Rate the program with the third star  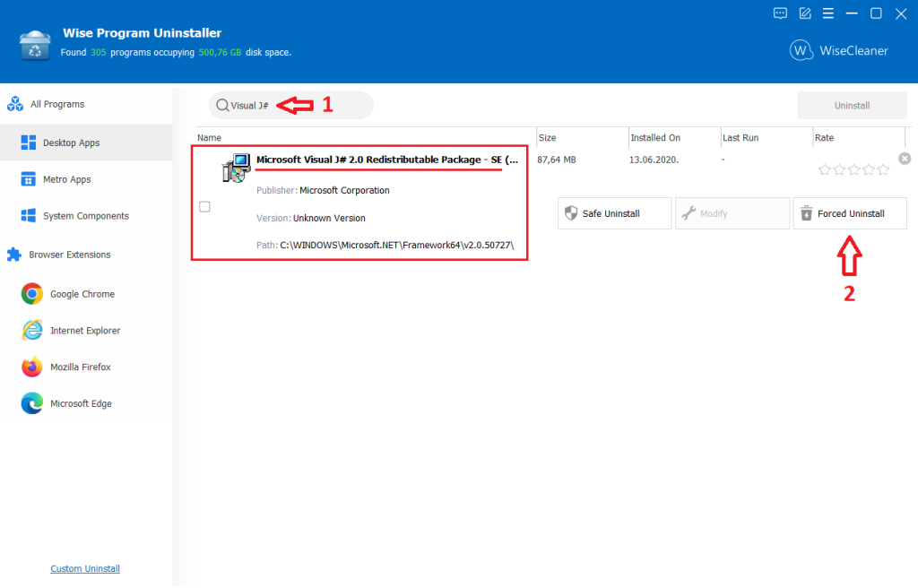854,169
